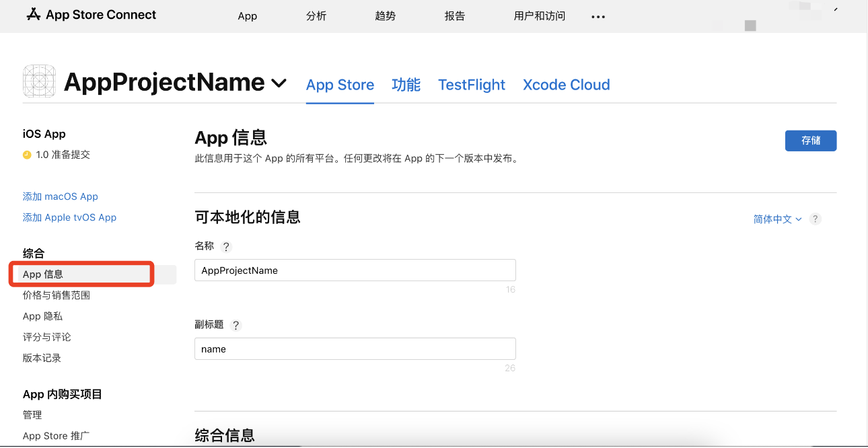Click the App Store Connect logo
This screenshot has height=448, width=868.
tap(91, 15)
